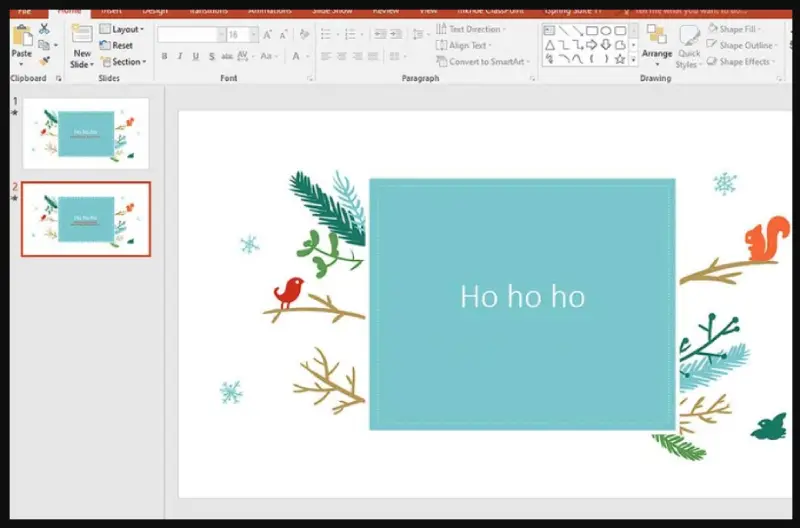Toggle Underline formatting
The image size is (800, 528).
[x=195, y=56]
